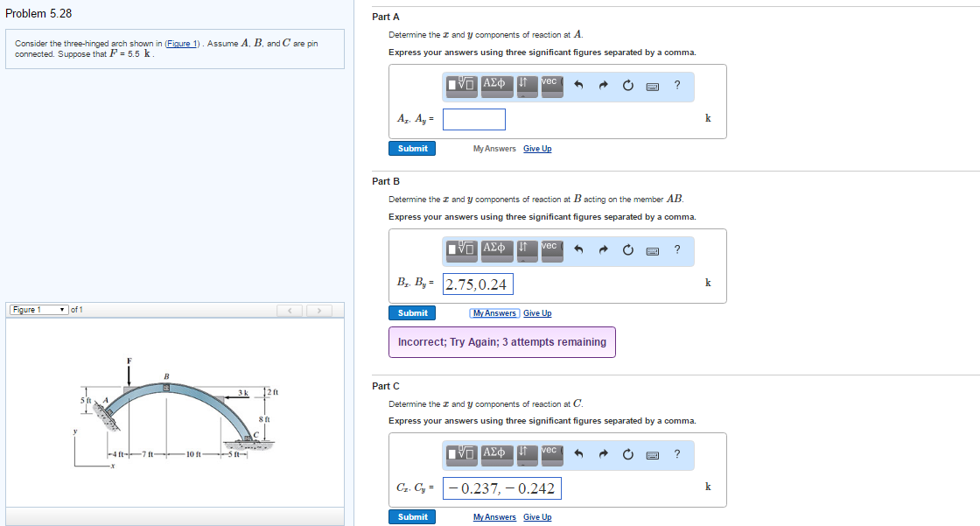Submit the Part B answer
The width and height of the screenshot is (980, 526).
411,312
